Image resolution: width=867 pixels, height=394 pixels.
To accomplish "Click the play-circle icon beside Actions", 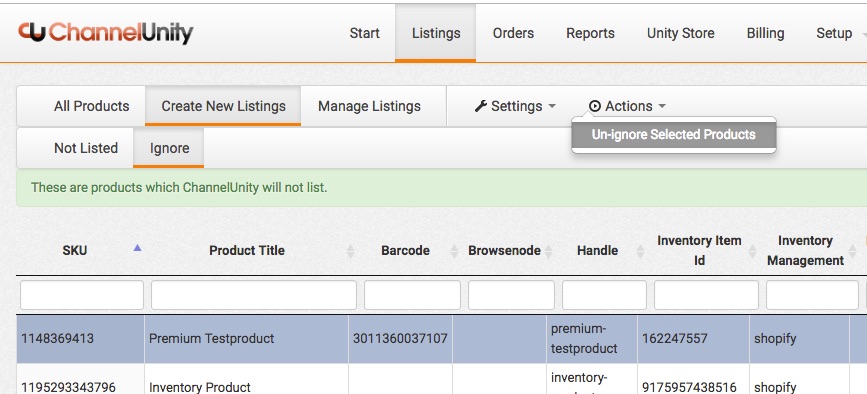I will click(594, 106).
